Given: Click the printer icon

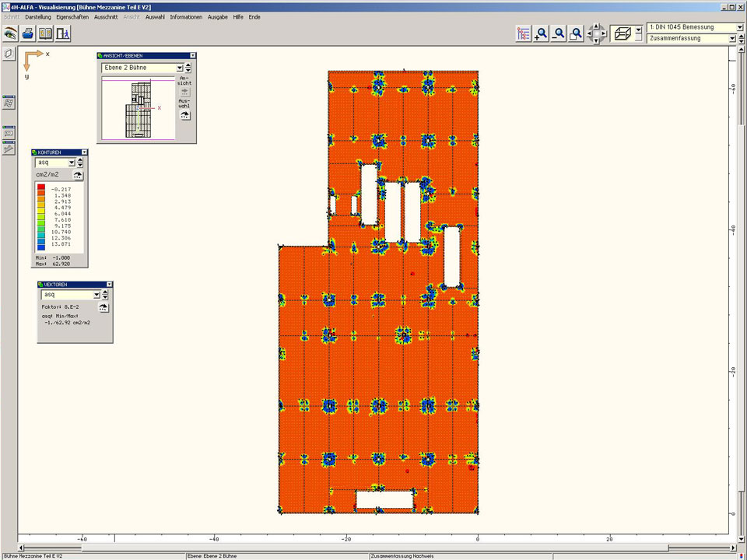Looking at the screenshot, I should pyautogui.click(x=28, y=33).
